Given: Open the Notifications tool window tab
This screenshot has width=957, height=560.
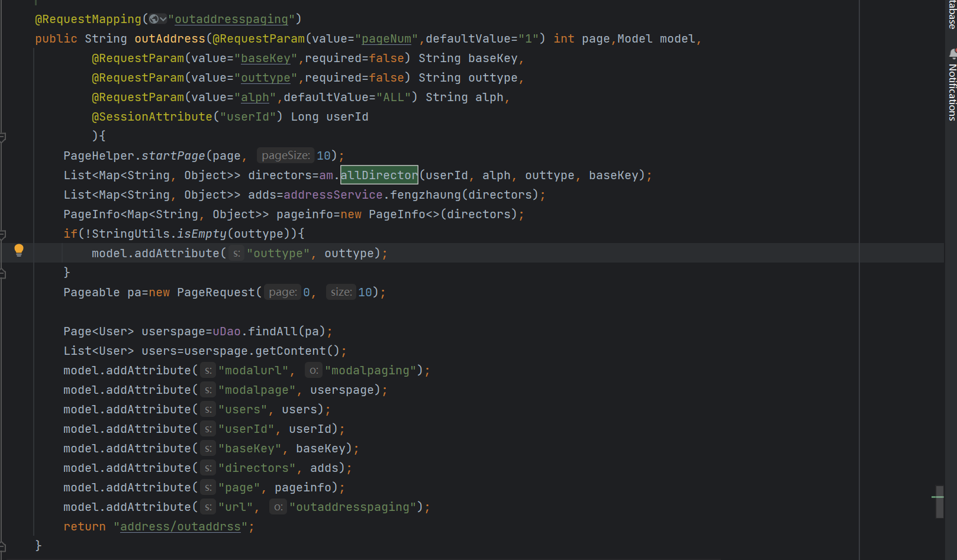Looking at the screenshot, I should [x=952, y=92].
